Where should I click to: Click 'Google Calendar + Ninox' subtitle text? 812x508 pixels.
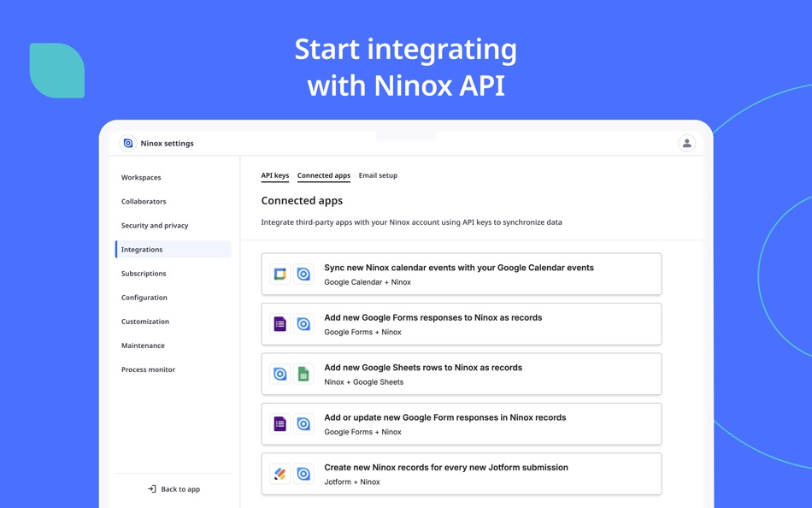[368, 282]
